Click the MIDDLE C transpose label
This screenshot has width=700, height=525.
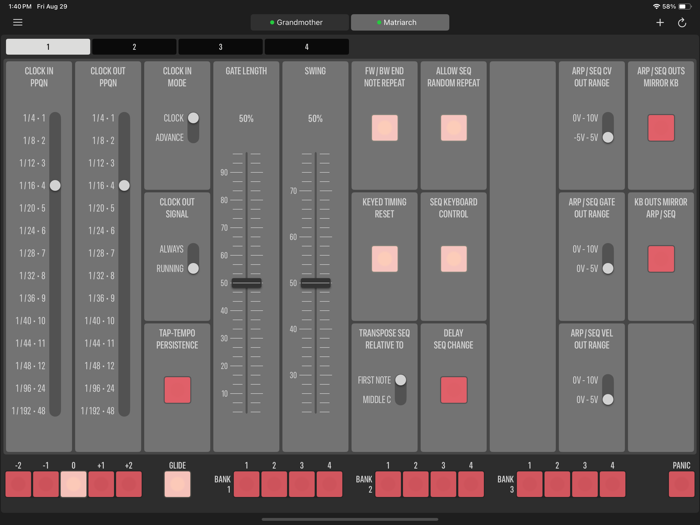pyautogui.click(x=377, y=400)
